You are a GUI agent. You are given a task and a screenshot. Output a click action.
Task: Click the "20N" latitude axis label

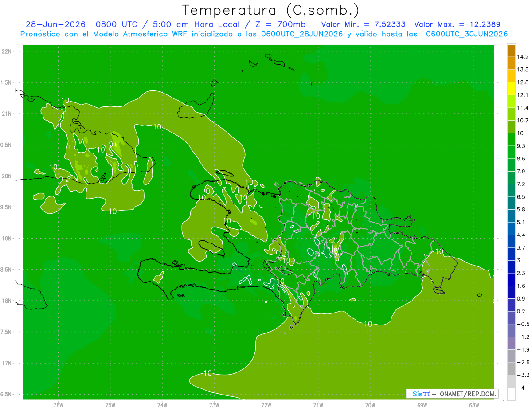[7, 176]
